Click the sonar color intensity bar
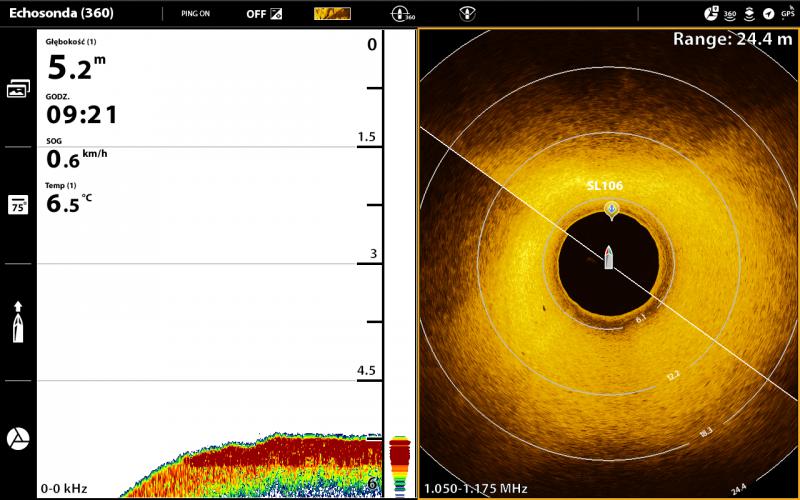800x500 pixels. click(399, 465)
